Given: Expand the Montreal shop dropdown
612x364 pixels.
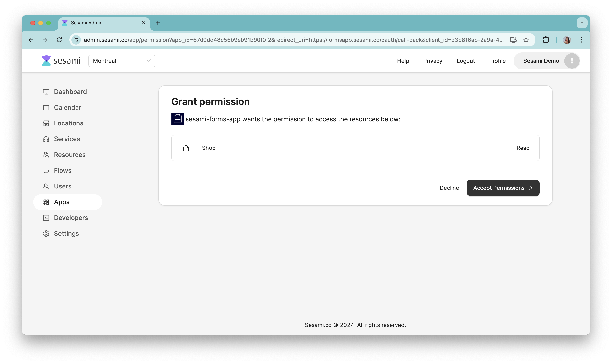Looking at the screenshot, I should 122,61.
